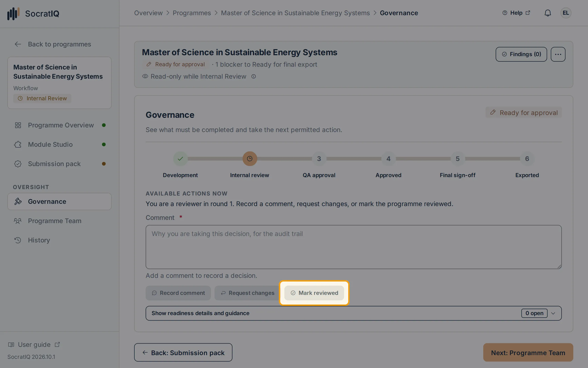The height and width of the screenshot is (368, 588).
Task: Go back to programmes
Action: coord(52,44)
